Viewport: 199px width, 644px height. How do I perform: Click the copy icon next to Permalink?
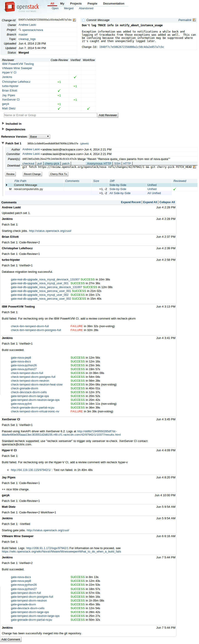[194, 20]
